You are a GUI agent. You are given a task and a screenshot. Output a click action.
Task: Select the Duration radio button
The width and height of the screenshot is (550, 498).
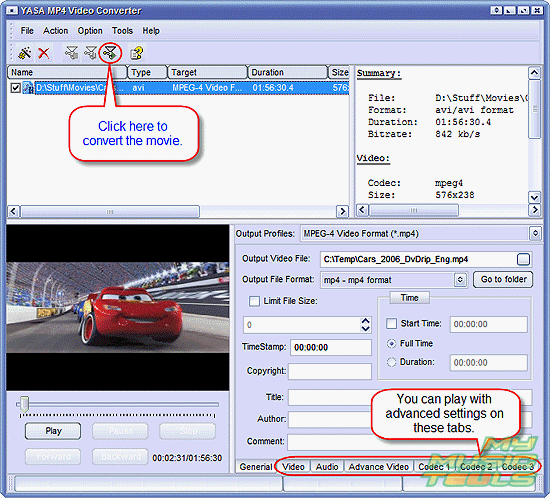click(x=391, y=362)
